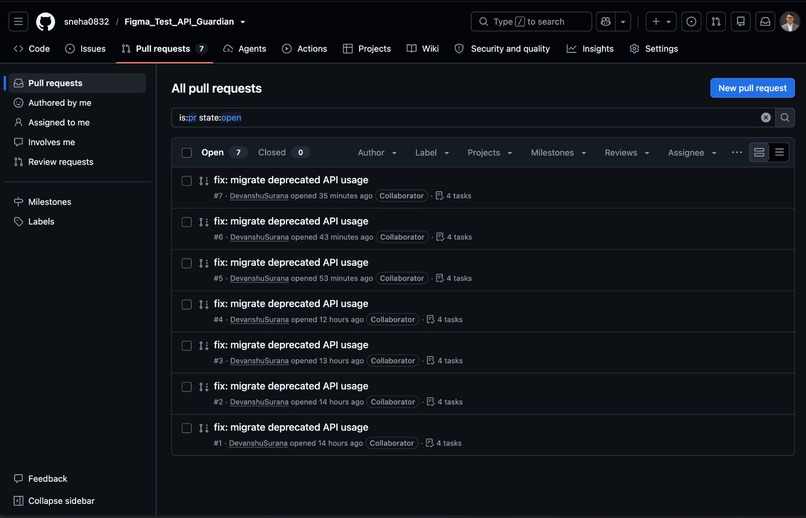Open Labels in sidebar
The height and width of the screenshot is (518, 806).
pos(77,221)
